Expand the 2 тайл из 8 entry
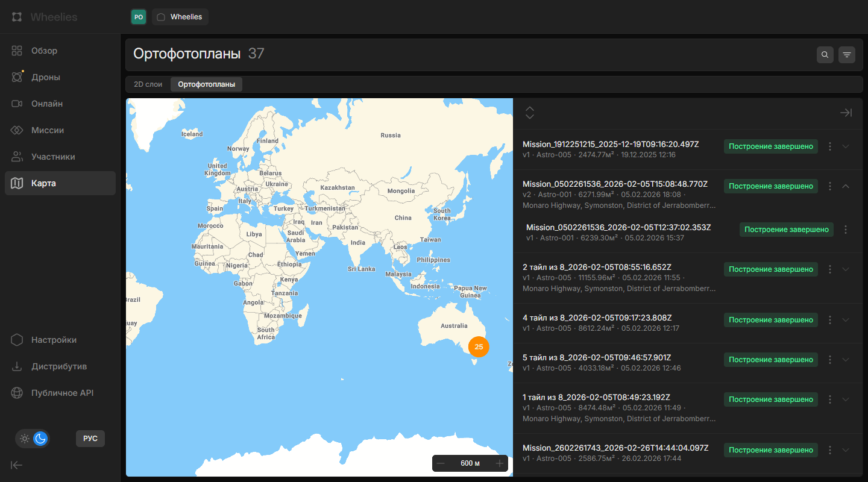This screenshot has width=868, height=482. tap(846, 269)
